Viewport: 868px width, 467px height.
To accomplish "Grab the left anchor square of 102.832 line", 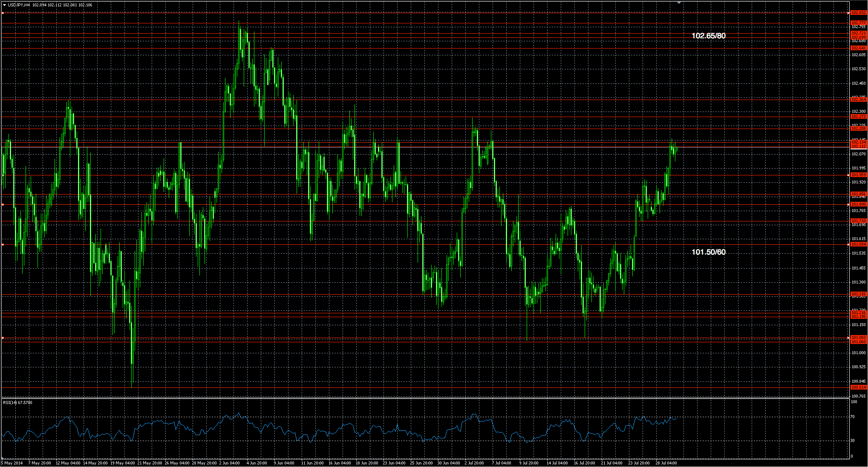I will click(3, 13).
